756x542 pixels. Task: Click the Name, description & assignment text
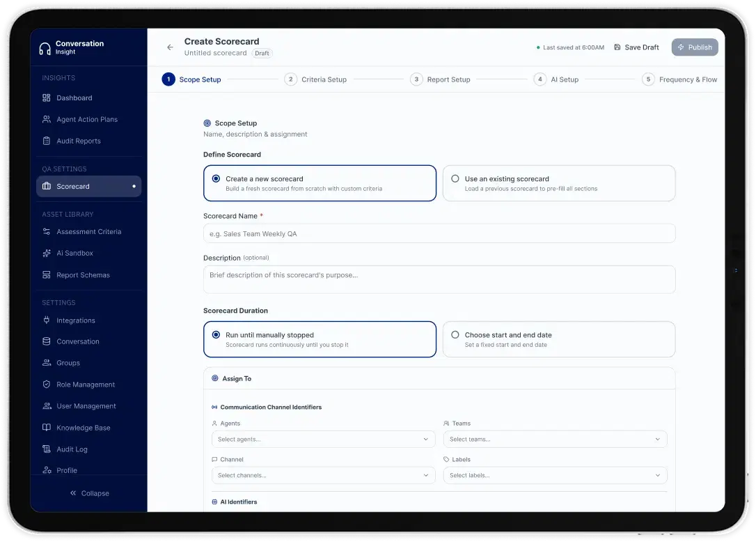pos(255,134)
